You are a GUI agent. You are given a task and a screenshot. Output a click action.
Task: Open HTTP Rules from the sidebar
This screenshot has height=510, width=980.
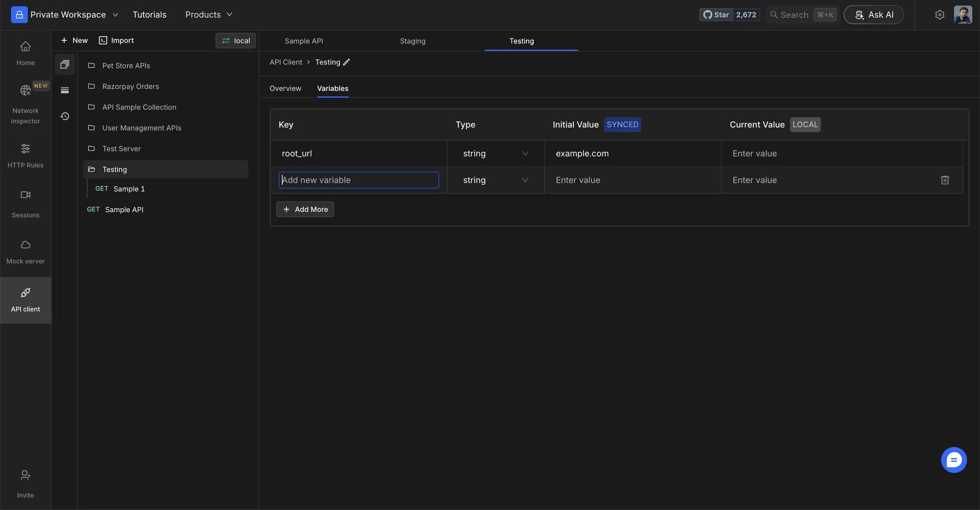25,156
